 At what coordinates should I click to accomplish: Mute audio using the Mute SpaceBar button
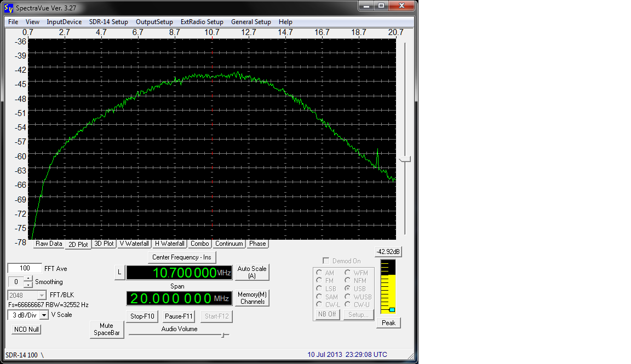coord(107,329)
